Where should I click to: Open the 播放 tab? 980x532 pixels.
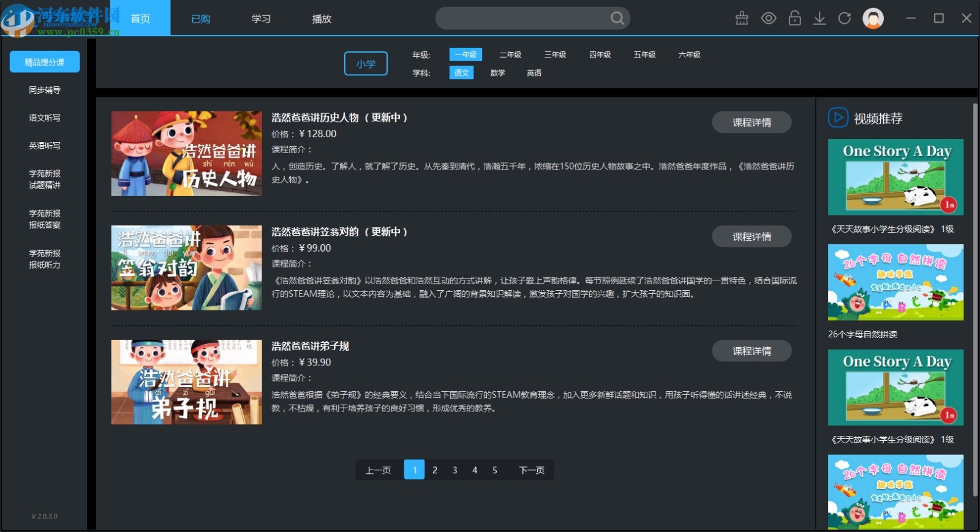tap(322, 18)
